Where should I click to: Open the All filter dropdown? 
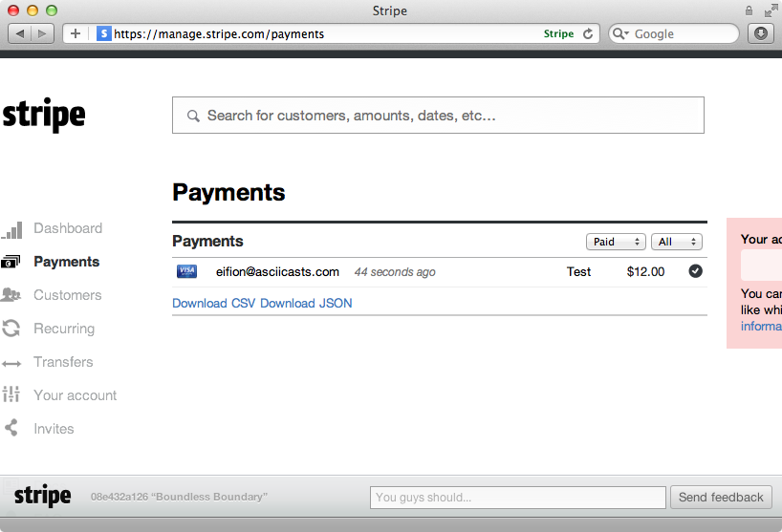click(677, 242)
